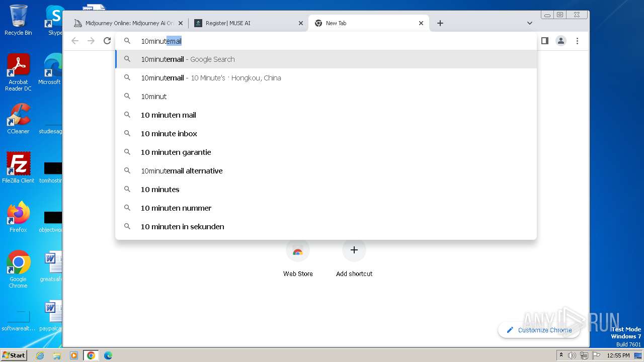Open the Microsoft Edge desktop shortcut

50,69
